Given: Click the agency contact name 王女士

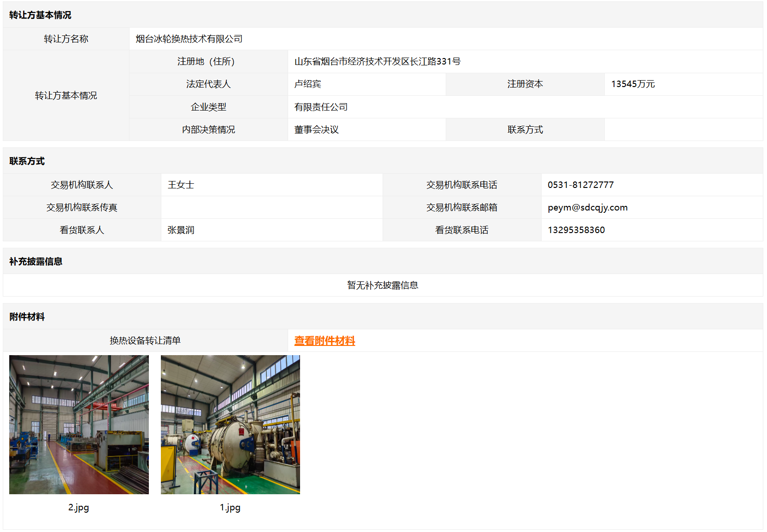Looking at the screenshot, I should (x=181, y=185).
